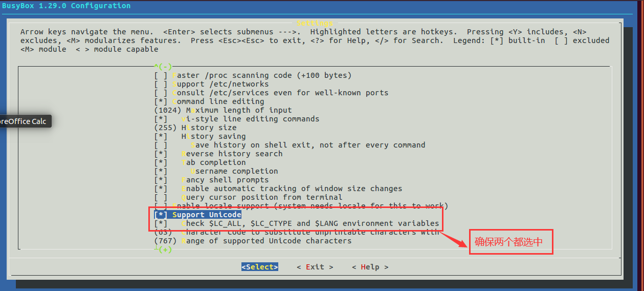
Task: Toggle History saving option
Action: 200,136
